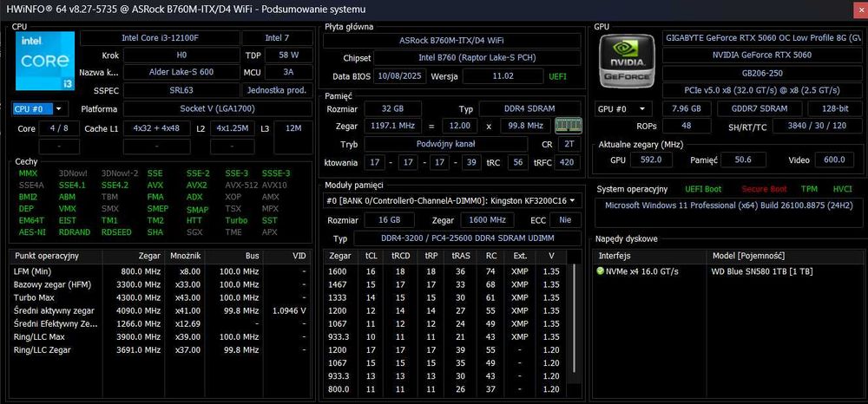The image size is (868, 404).
Task: Click the memory module icon
Action: pyautogui.click(x=569, y=126)
